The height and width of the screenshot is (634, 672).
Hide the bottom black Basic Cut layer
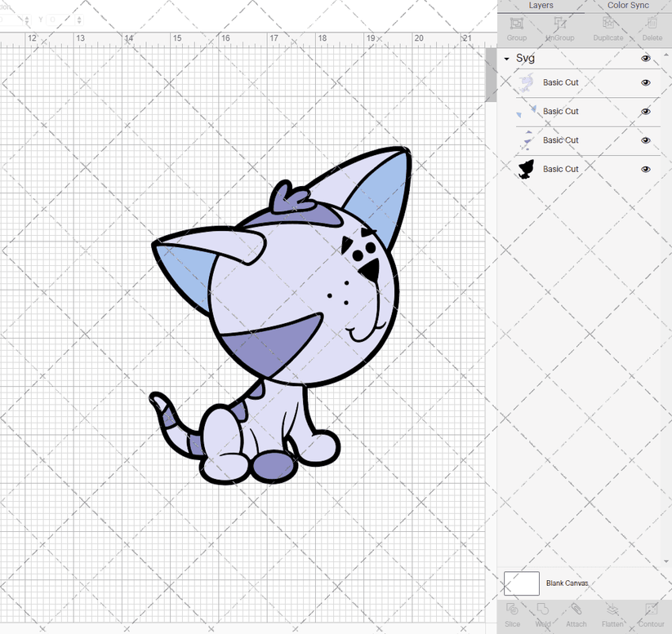(x=645, y=169)
